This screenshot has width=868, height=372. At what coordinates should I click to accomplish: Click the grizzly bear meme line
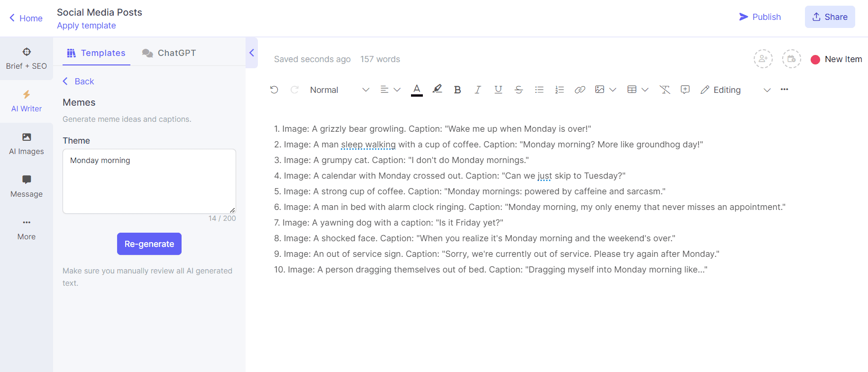click(432, 129)
